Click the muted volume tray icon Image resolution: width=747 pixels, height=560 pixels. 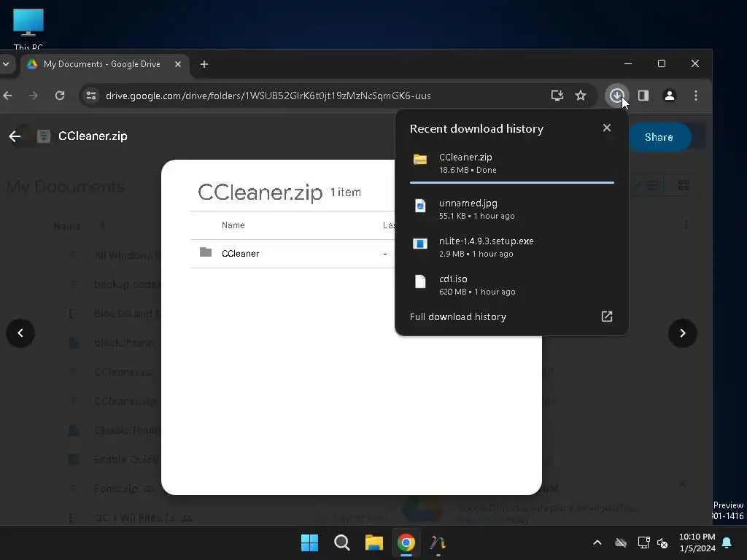tap(662, 542)
